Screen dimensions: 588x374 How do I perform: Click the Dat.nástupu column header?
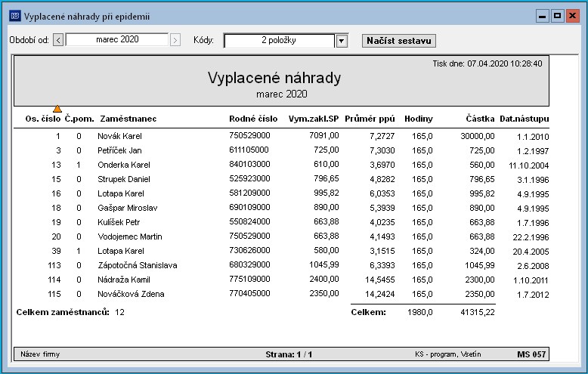(x=525, y=119)
